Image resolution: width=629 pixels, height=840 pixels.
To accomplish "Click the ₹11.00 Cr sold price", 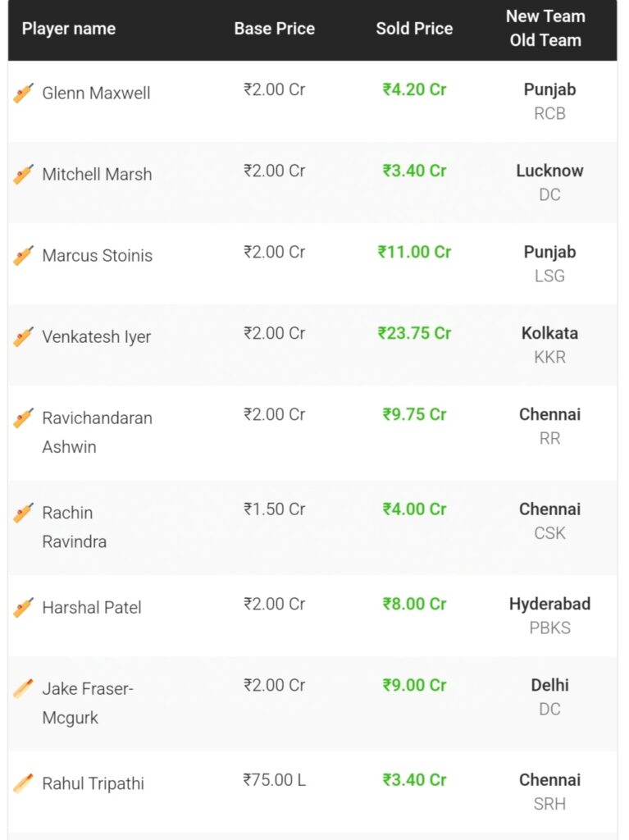I will [414, 252].
